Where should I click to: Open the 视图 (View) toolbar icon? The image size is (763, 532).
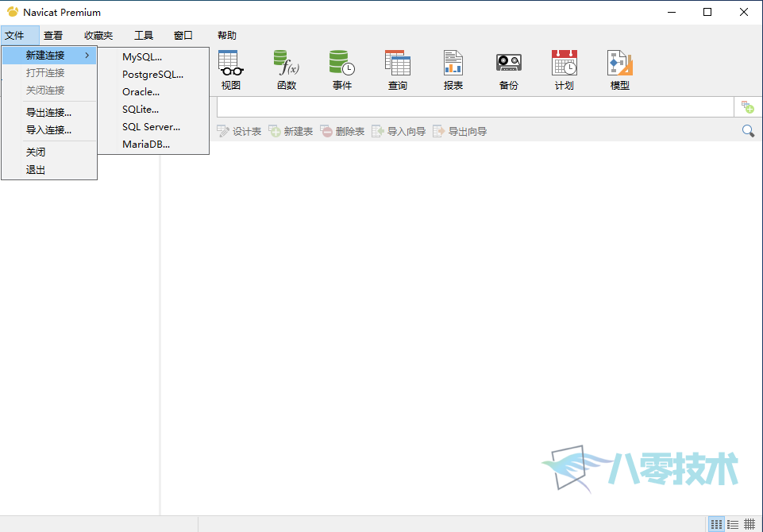point(231,70)
